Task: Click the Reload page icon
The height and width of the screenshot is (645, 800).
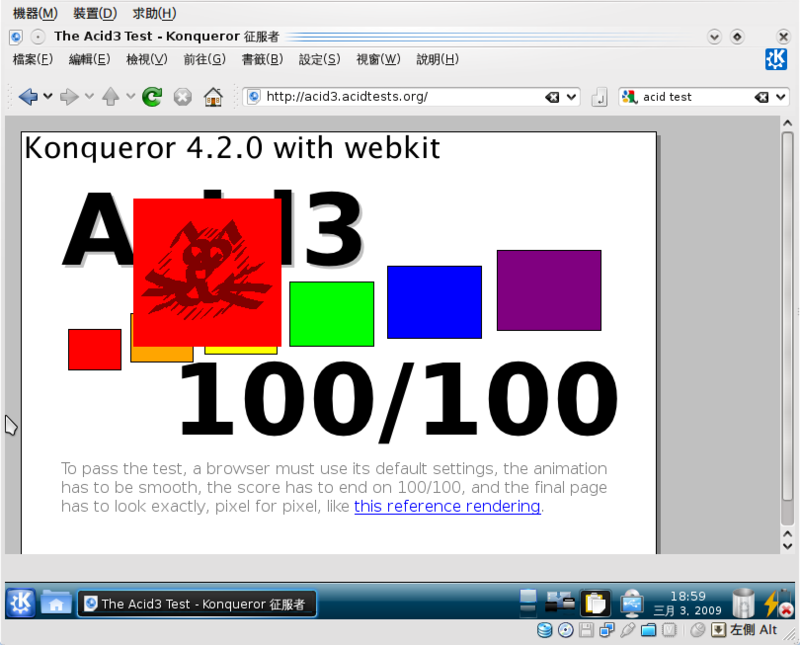Action: point(152,97)
